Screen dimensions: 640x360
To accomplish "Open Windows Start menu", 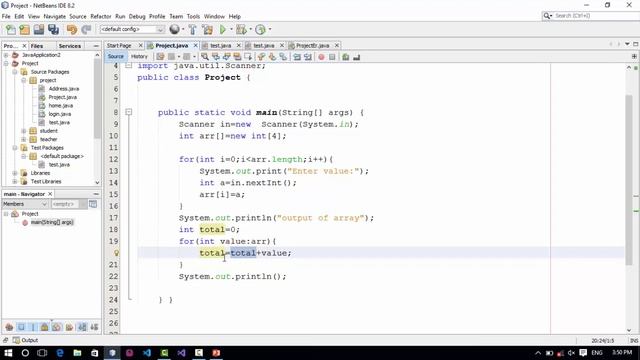I will click(8, 353).
